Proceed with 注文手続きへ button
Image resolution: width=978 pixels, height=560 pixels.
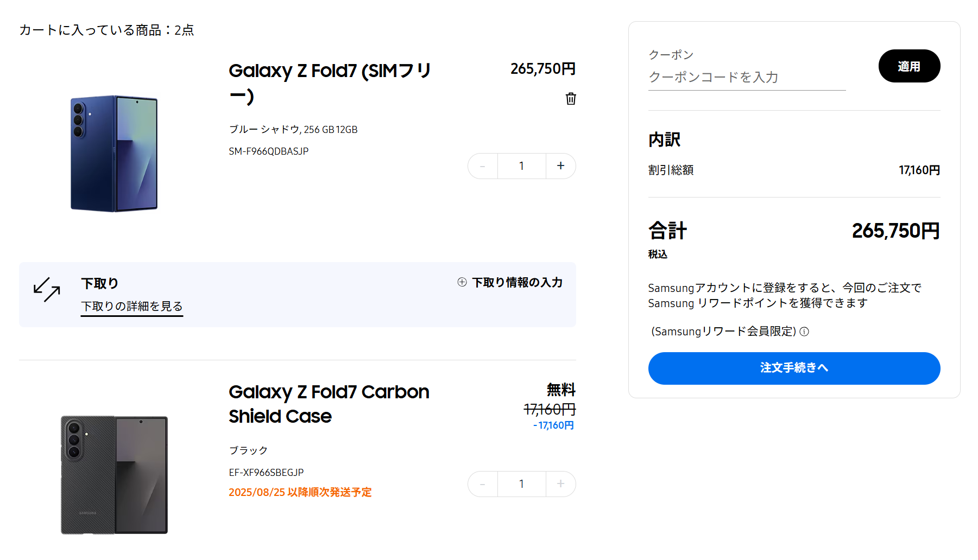pyautogui.click(x=794, y=368)
